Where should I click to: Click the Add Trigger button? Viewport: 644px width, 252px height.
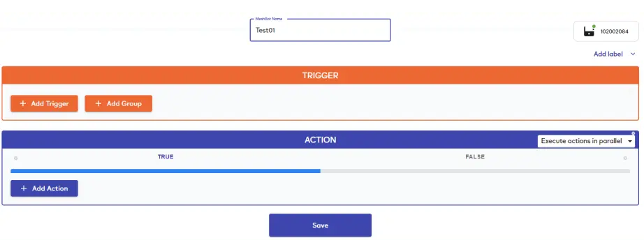(45, 103)
